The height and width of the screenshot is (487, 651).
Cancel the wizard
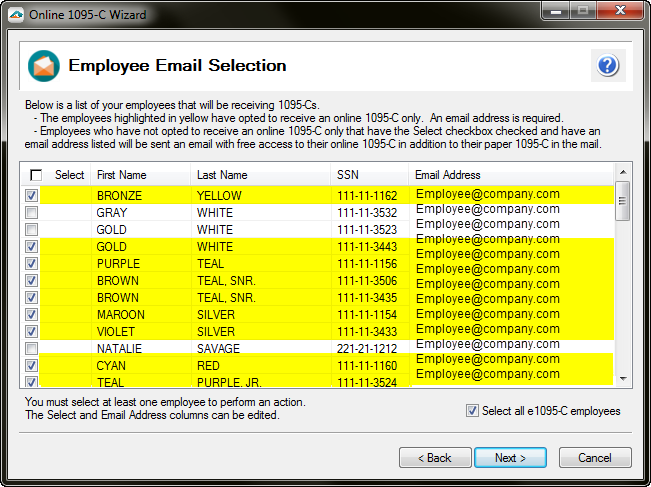point(595,457)
